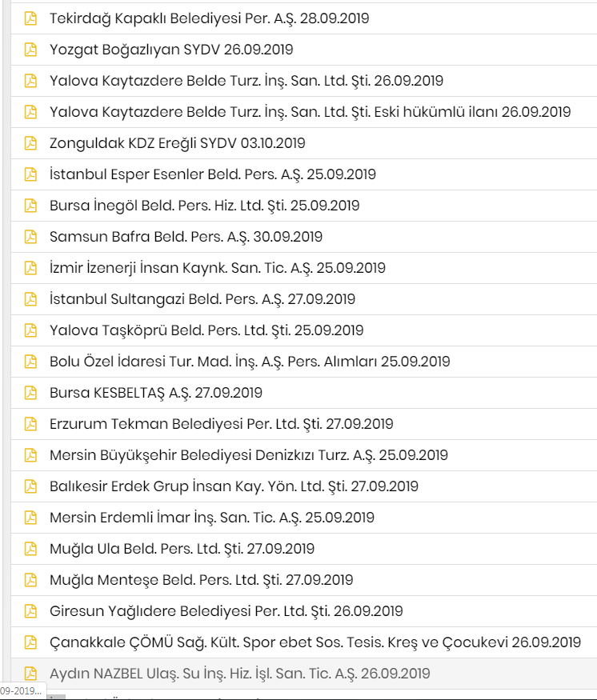
Task: Click the PDF icon for Zonguldak KDZ Ereğli SYDV
Action: 30,143
